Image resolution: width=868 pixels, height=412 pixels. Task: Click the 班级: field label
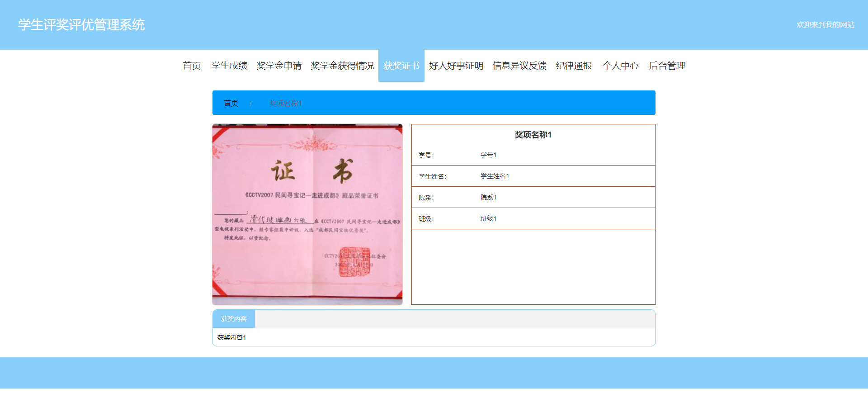426,219
